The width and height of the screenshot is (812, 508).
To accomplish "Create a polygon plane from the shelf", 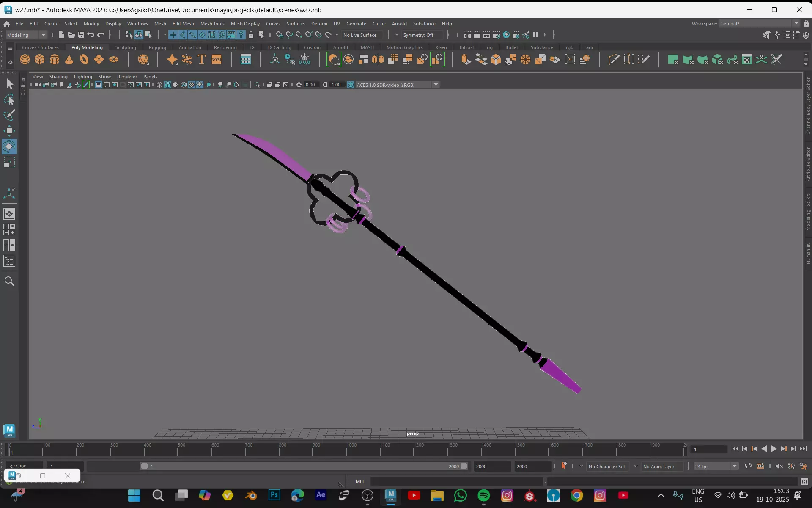I will 99,60.
